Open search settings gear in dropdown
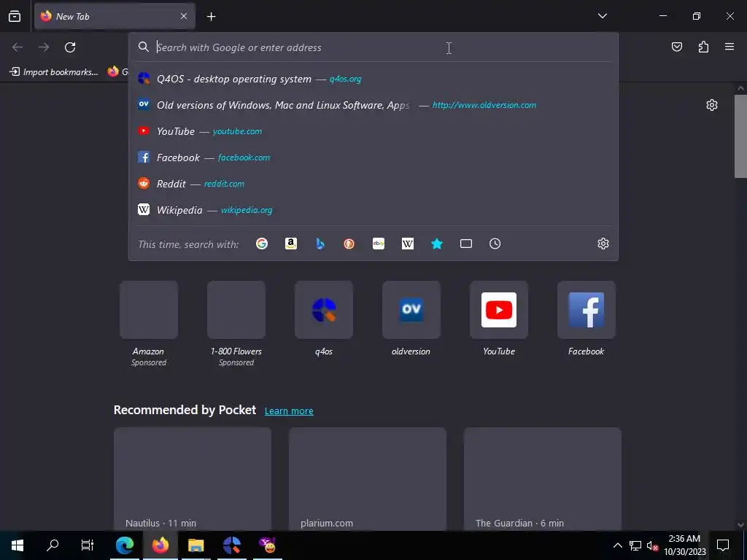 [x=603, y=244]
